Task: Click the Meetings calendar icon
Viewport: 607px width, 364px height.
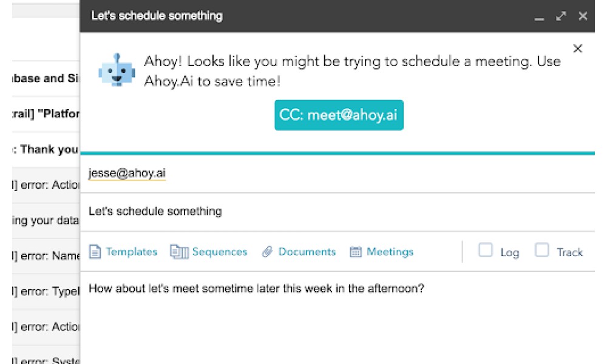Action: [x=355, y=252]
